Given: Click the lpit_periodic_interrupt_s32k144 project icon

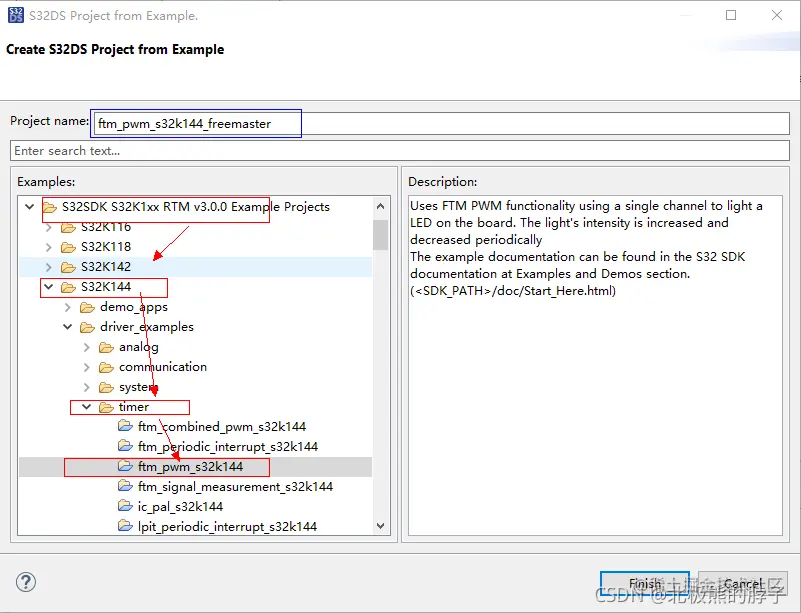Looking at the screenshot, I should click(125, 525).
